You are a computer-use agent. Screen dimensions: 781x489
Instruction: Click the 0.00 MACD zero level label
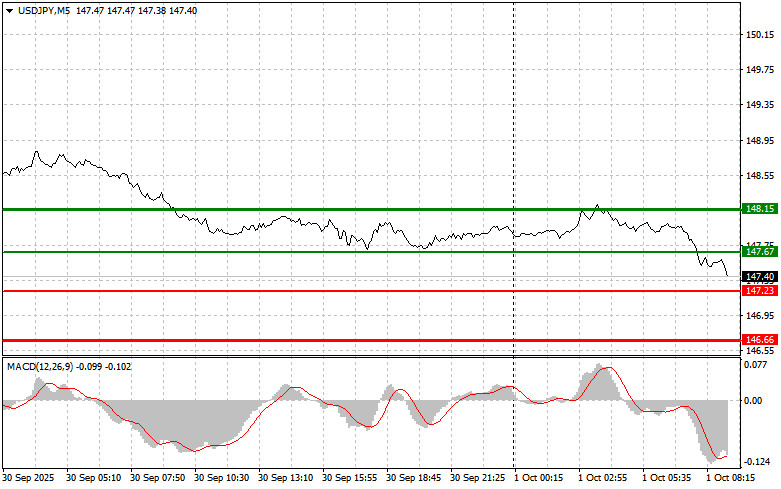tap(753, 401)
